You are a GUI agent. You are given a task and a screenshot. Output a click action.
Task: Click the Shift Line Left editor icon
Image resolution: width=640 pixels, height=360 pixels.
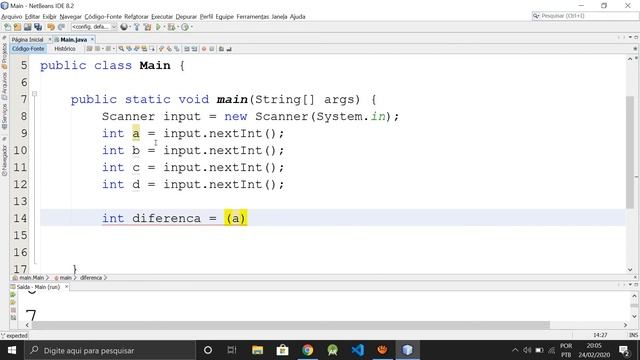pos(187,49)
